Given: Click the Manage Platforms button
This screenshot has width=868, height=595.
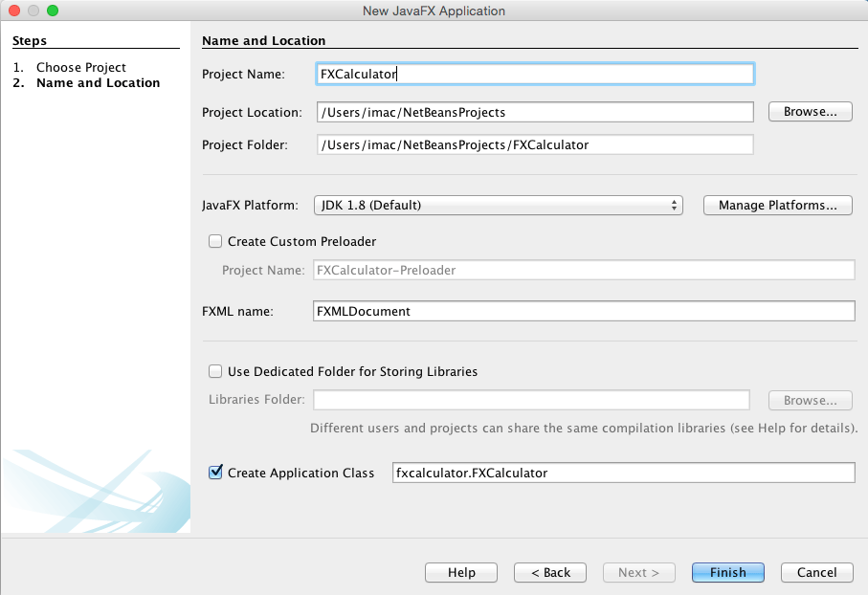Looking at the screenshot, I should pos(777,205).
